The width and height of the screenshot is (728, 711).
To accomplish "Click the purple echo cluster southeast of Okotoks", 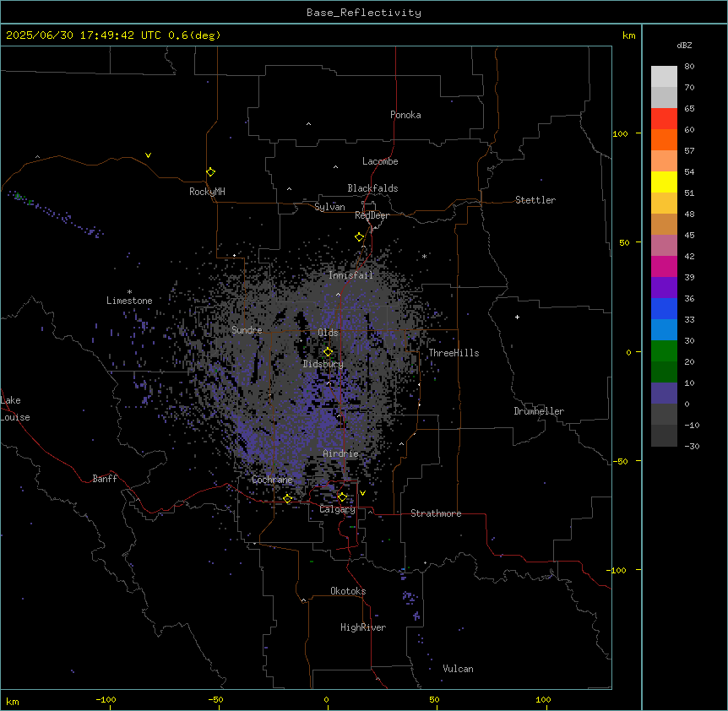I will 409,596.
